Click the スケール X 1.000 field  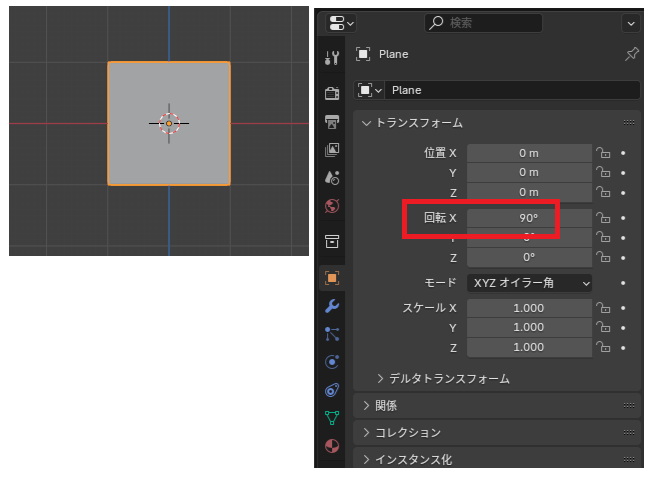tap(529, 308)
